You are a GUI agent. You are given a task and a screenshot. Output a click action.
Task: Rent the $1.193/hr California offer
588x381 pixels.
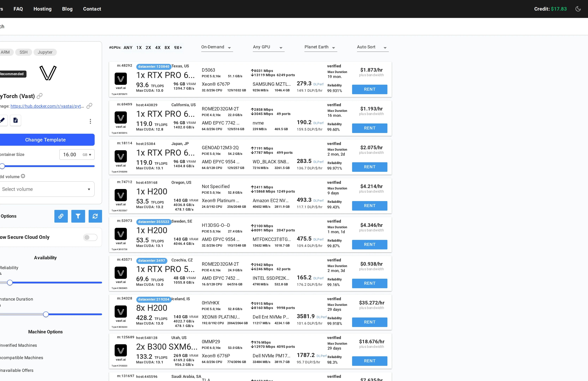coord(370,128)
